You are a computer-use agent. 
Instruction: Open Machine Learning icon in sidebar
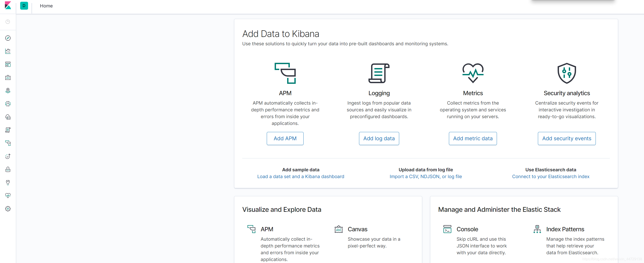[x=8, y=104]
